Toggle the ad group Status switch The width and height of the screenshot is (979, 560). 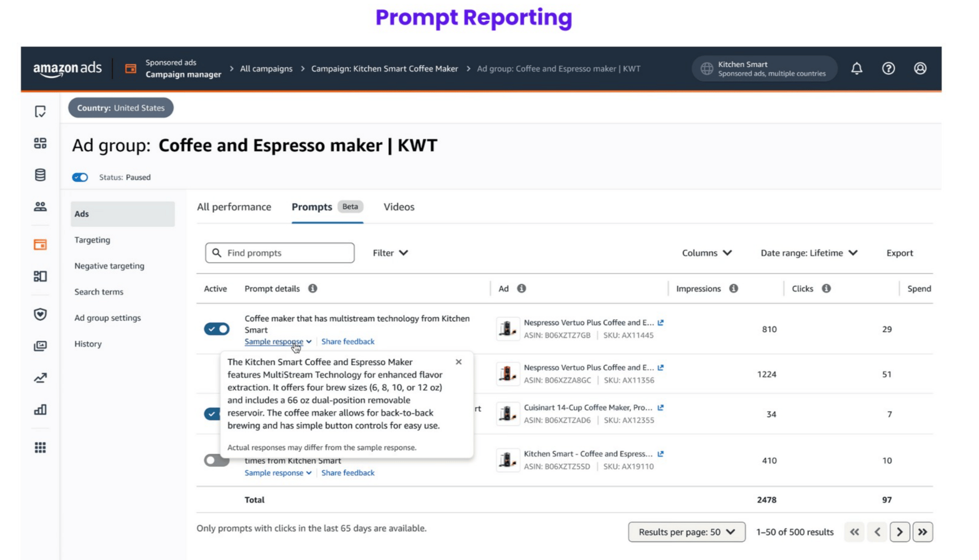[80, 177]
